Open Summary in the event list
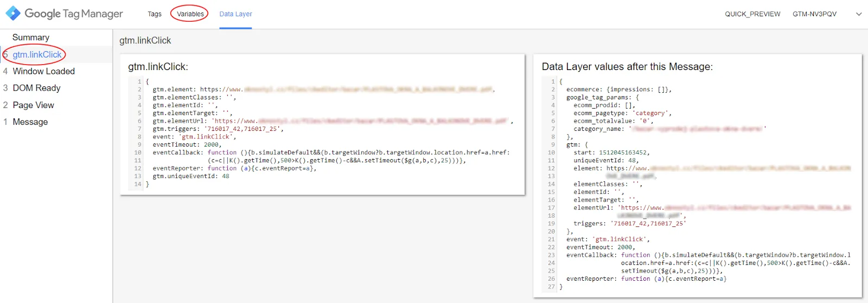Screen dimensions: 868x303 click(x=31, y=37)
